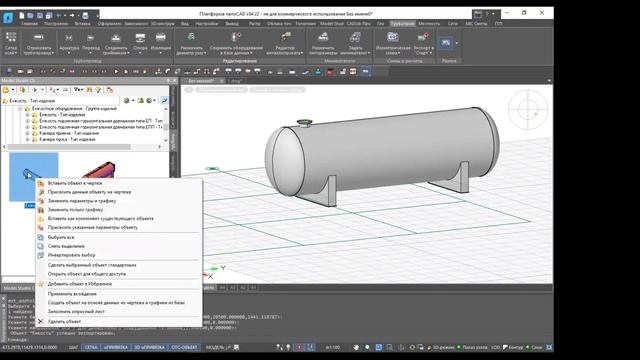Click the hand pan icon in status bar
The image size is (640, 360).
point(356,347)
